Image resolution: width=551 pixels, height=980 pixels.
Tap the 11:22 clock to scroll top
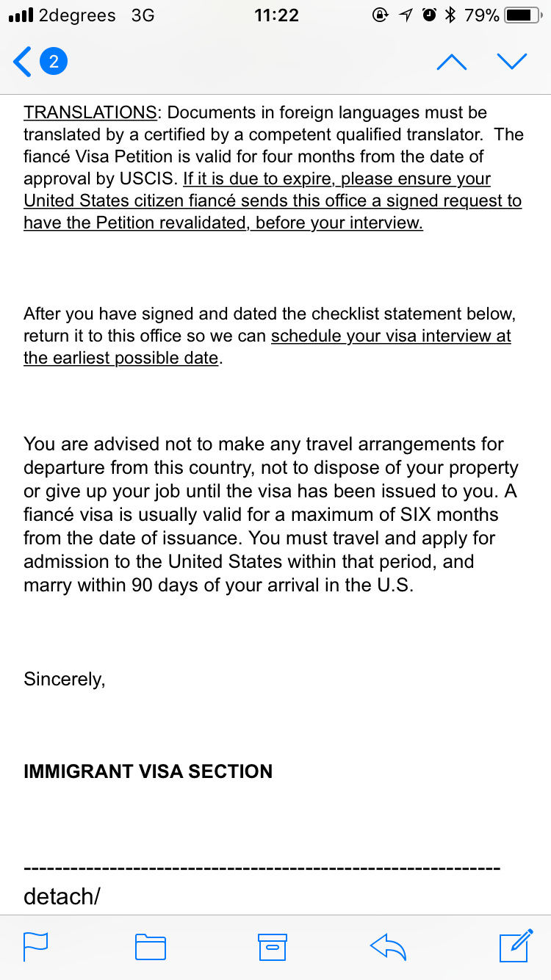pos(276,15)
